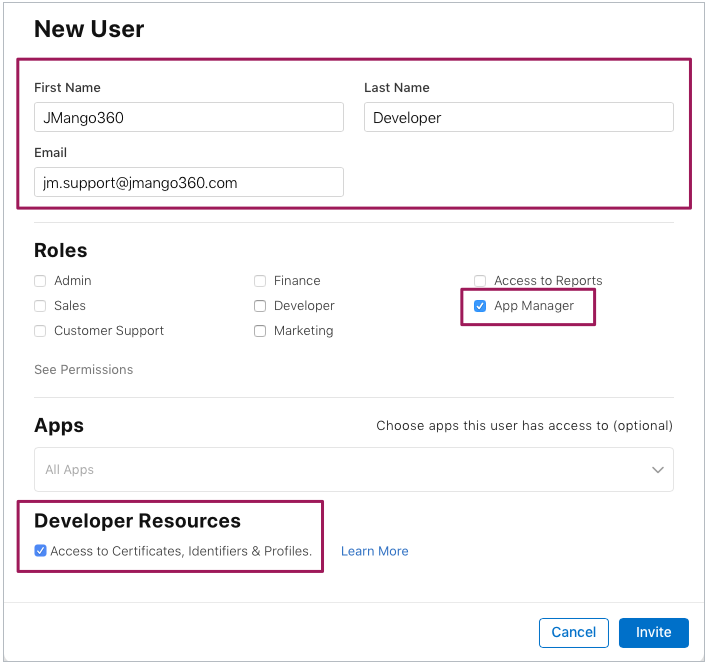This screenshot has width=709, height=665.
Task: Check the Finance role checkbox
Action: tap(260, 281)
